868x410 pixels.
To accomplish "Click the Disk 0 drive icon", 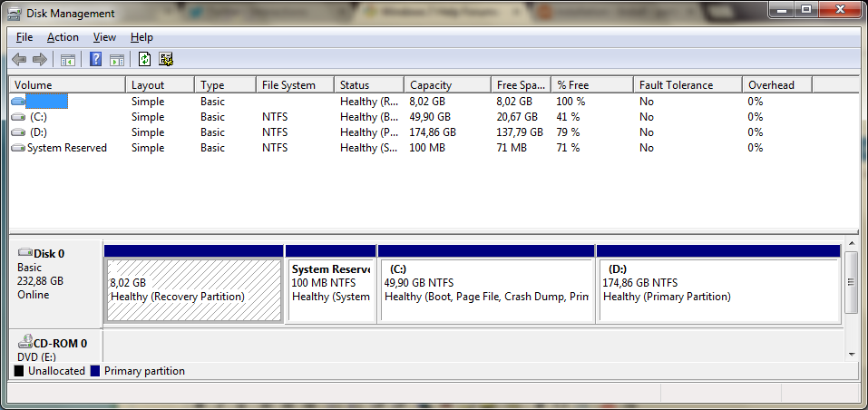I will click(x=25, y=253).
